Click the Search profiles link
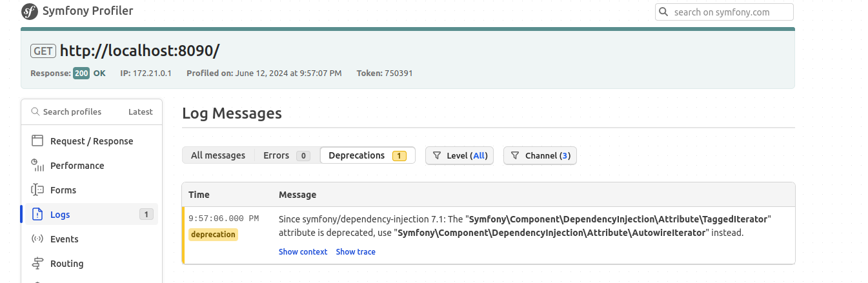868x283 pixels. coord(72,112)
